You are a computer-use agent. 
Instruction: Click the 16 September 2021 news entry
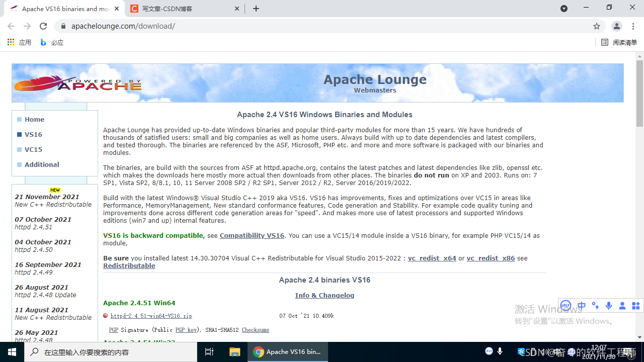tap(48, 268)
